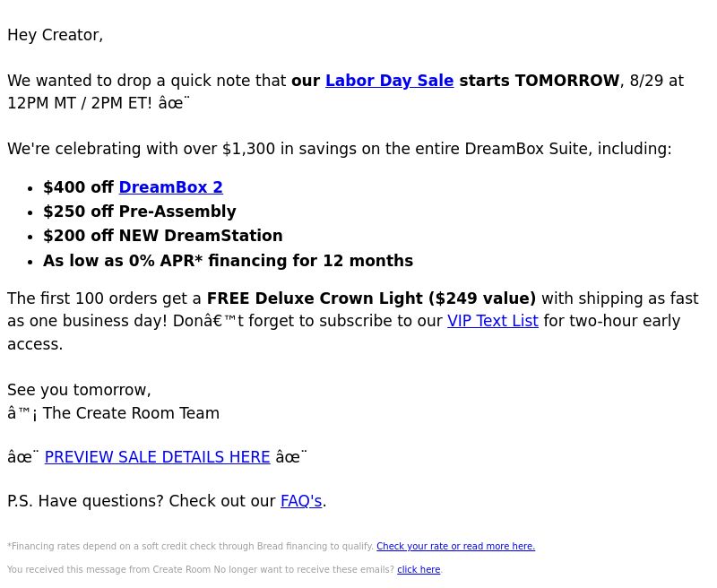Click the '$1,300 in savings' sentence
Viewport: 717px width, 588px height.
click(x=340, y=149)
